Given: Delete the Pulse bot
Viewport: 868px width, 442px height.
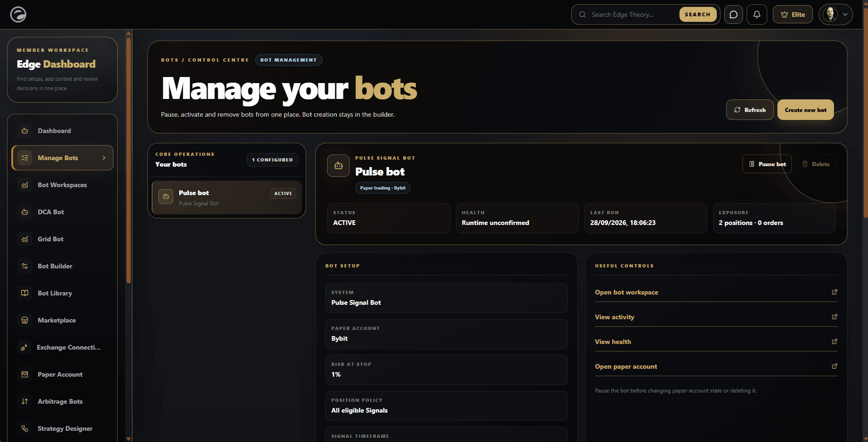Looking at the screenshot, I should (x=816, y=164).
